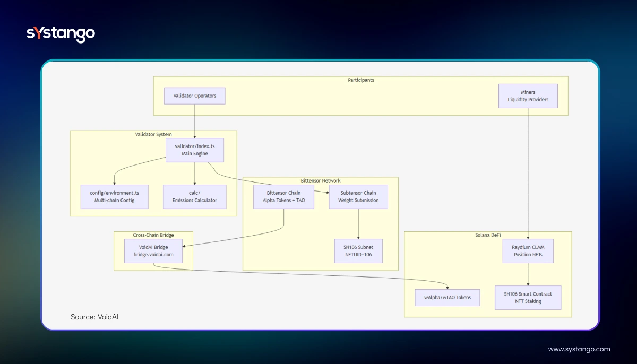Screen dimensions: 637x364
Task: Select the Miners Liquidity Providers node
Action: point(528,96)
